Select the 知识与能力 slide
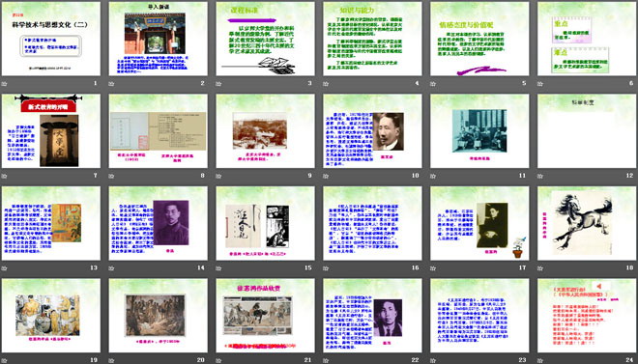638x364 pixels. pyautogui.click(x=372, y=39)
